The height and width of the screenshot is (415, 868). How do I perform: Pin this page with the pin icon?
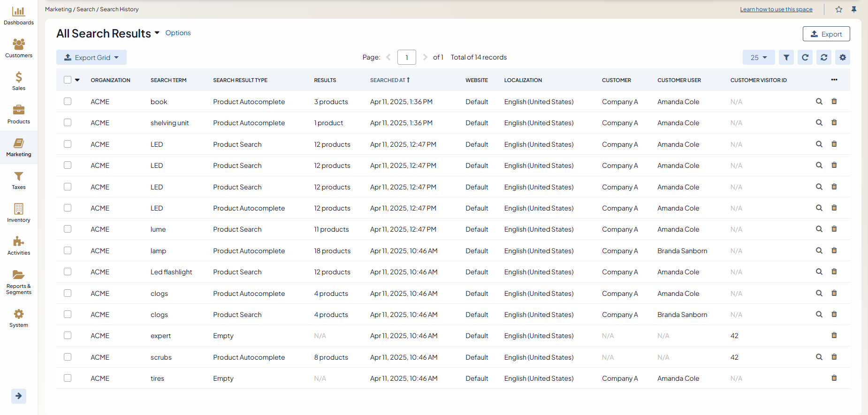[x=854, y=9]
